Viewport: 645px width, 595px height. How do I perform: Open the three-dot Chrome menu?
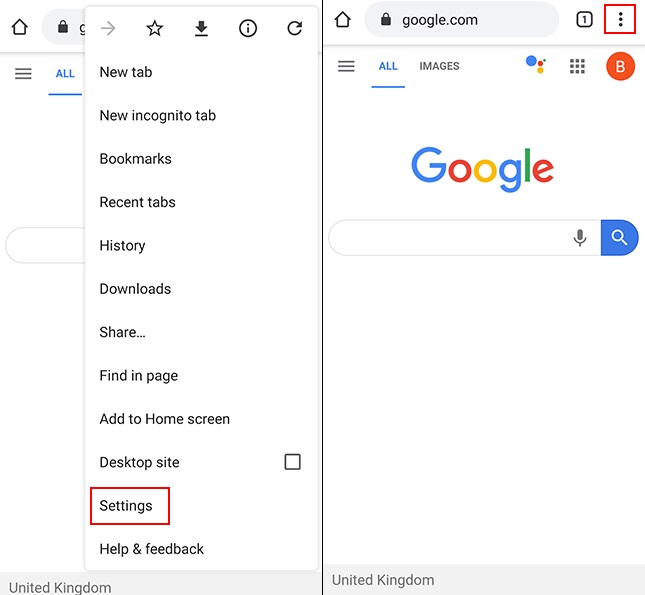pos(620,19)
